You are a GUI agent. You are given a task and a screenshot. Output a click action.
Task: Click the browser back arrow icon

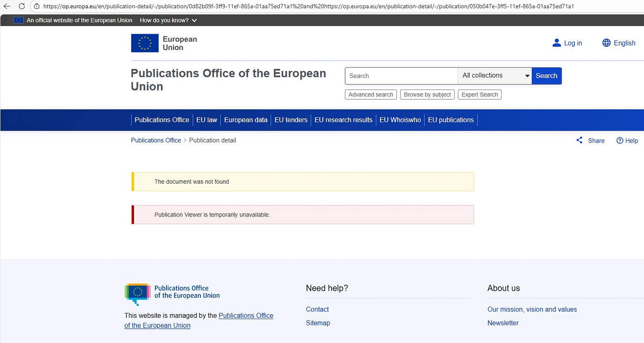tap(7, 6)
